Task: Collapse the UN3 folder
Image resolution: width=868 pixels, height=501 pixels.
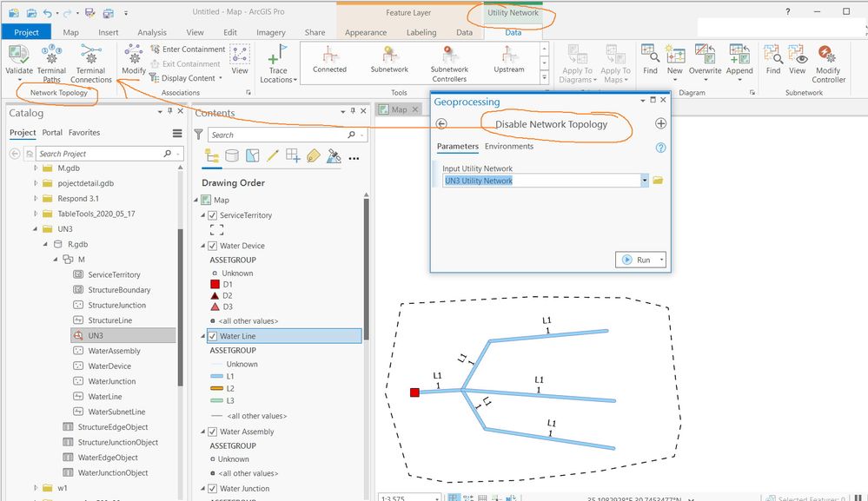Action: [x=36, y=228]
